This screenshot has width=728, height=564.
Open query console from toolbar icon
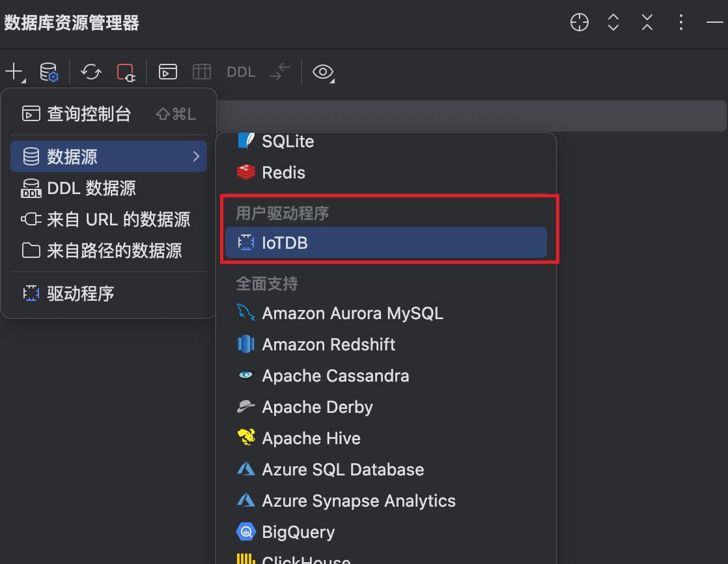click(x=168, y=72)
